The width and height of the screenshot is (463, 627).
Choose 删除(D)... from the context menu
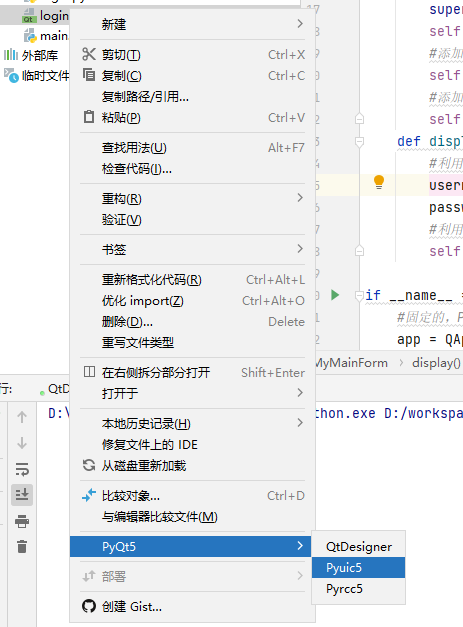(193, 321)
